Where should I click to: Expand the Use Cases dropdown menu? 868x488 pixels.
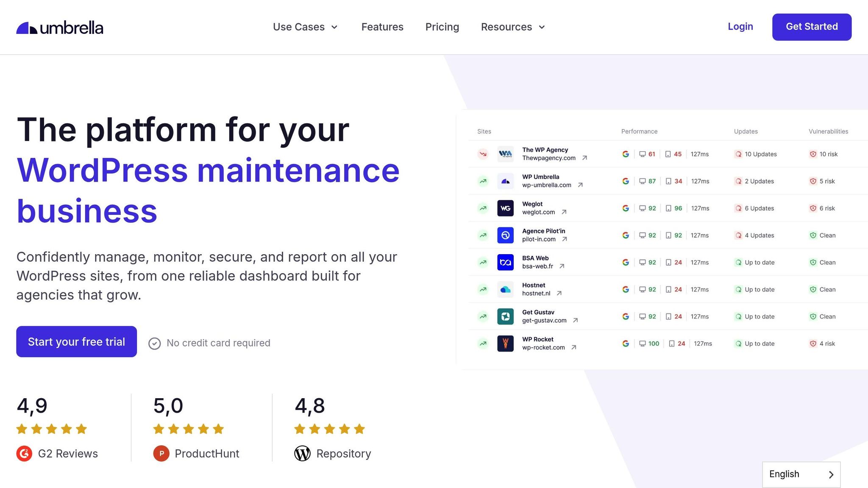[305, 27]
